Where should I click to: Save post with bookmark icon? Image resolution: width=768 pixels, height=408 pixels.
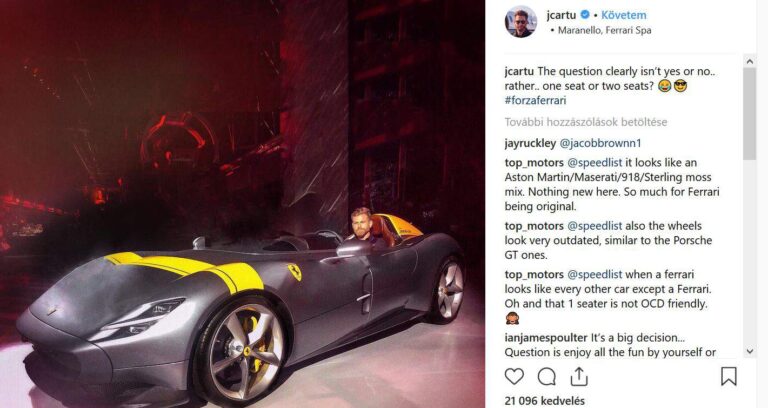pos(728,377)
